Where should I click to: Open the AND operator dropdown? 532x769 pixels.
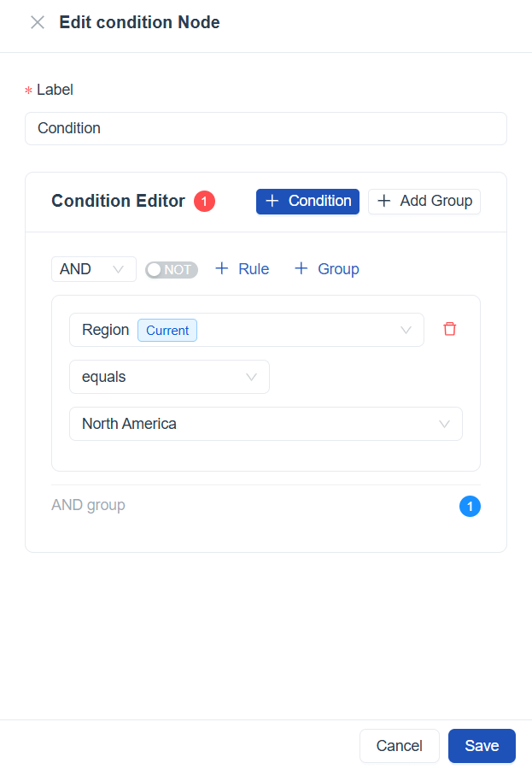pos(93,269)
